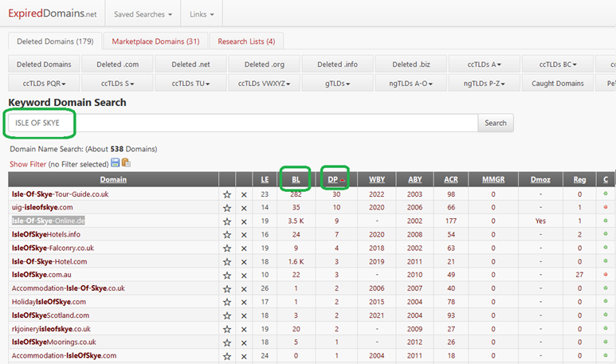Open Accommodation-IsleOfSkye.com domain link
The height and width of the screenshot is (364, 616).
click(x=64, y=356)
